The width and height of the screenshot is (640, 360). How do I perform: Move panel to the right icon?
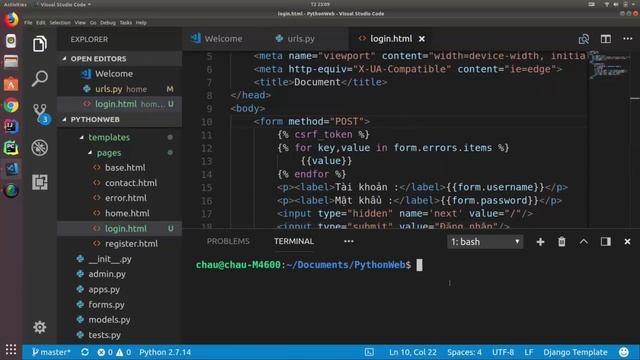pos(606,242)
